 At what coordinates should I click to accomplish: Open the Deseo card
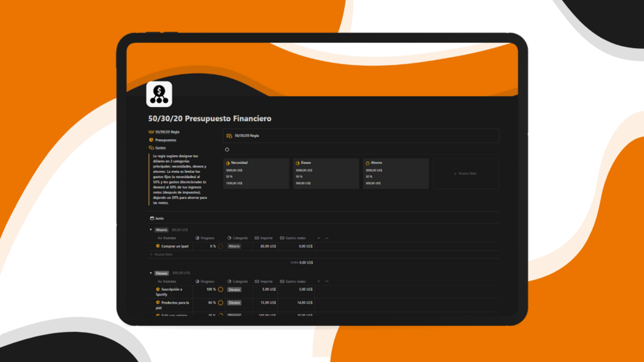click(x=326, y=174)
